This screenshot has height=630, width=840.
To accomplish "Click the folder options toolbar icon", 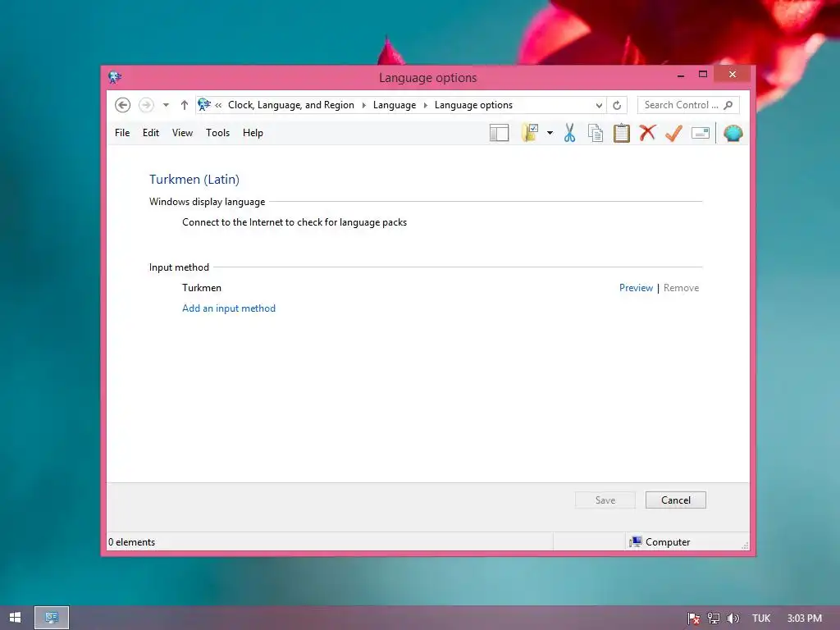I will (530, 133).
